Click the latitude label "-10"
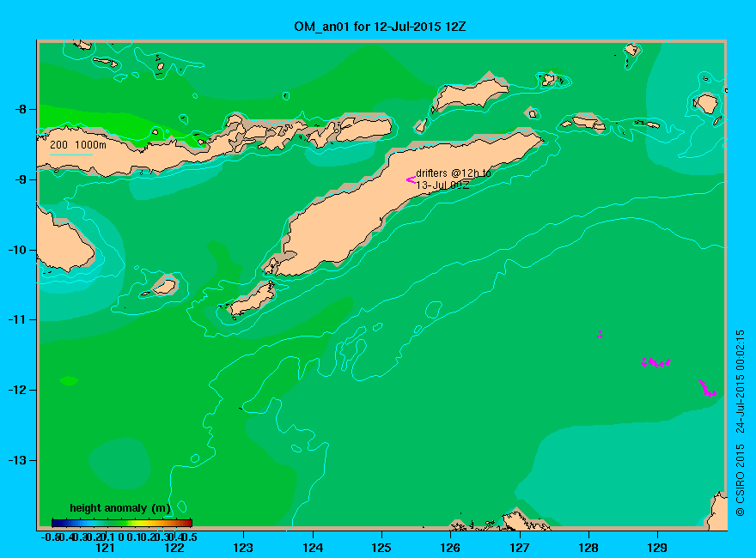This screenshot has width=756, height=558. 17,250
